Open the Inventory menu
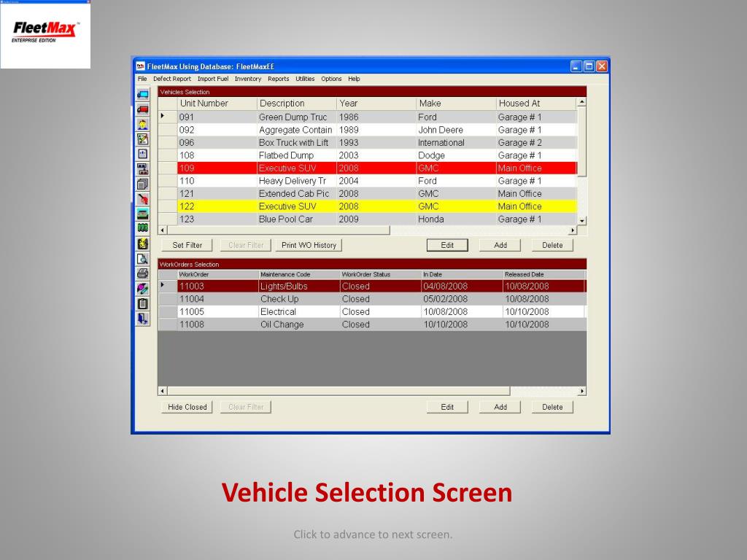The width and height of the screenshot is (747, 560). (x=248, y=79)
